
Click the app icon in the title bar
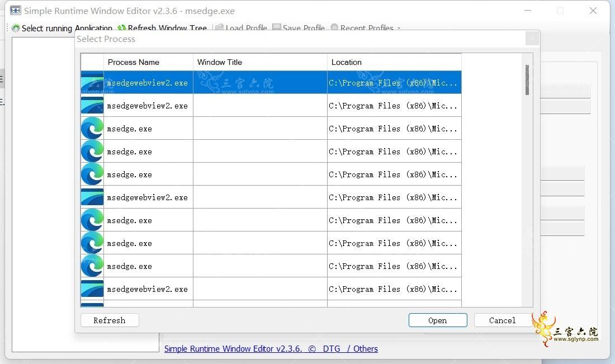coord(15,11)
